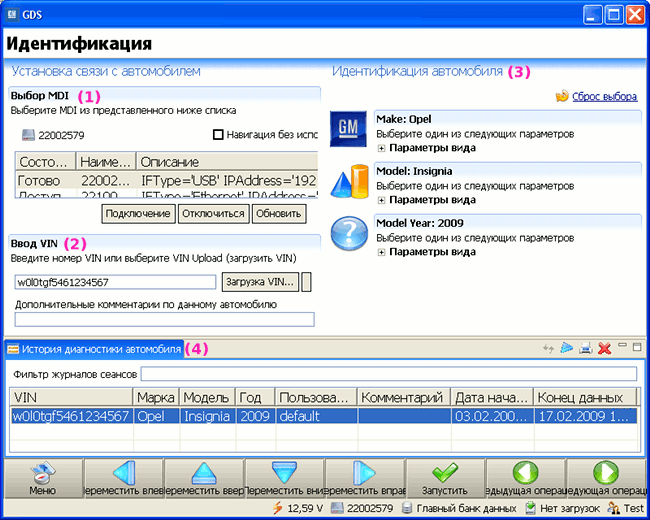Click the Загрузка VIN... button
Image resolution: width=650 pixels, height=520 pixels.
[260, 282]
